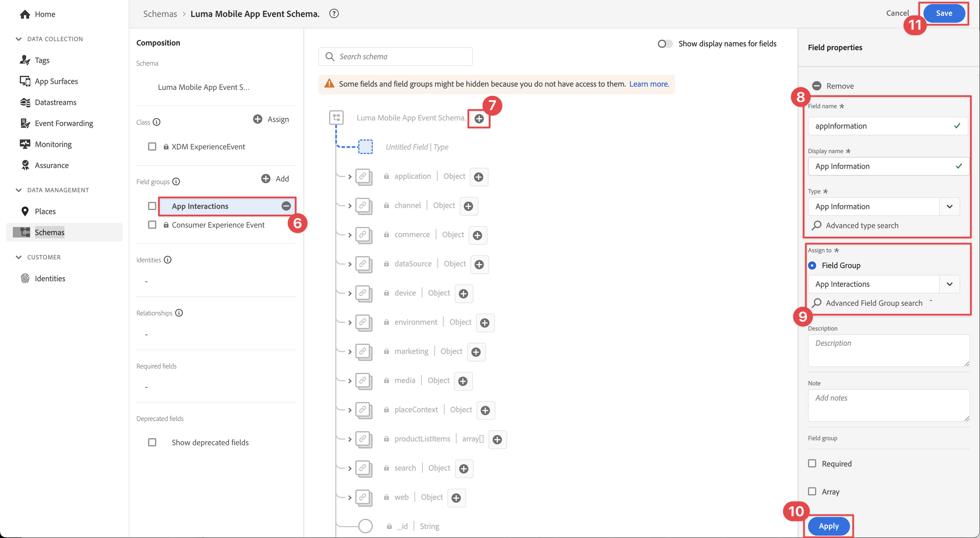Viewport: 980px width, 538px height.
Task: Check the Required checkbox
Action: [812, 463]
